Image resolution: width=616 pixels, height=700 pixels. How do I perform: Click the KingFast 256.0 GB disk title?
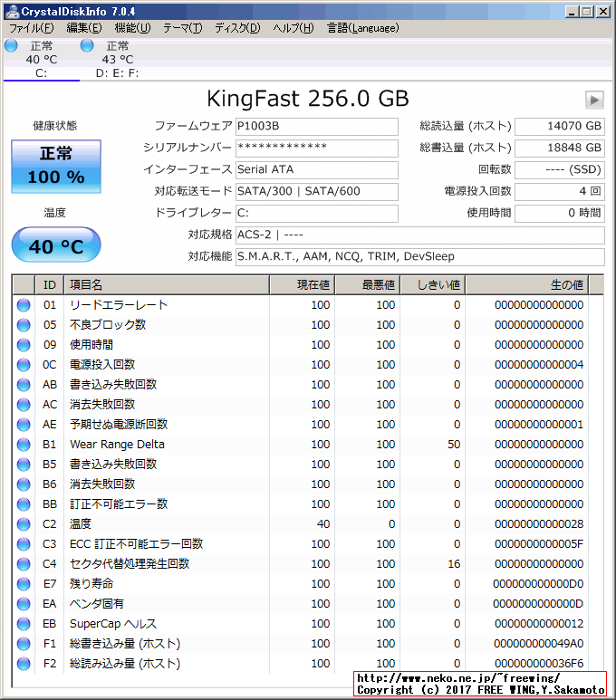(308, 99)
